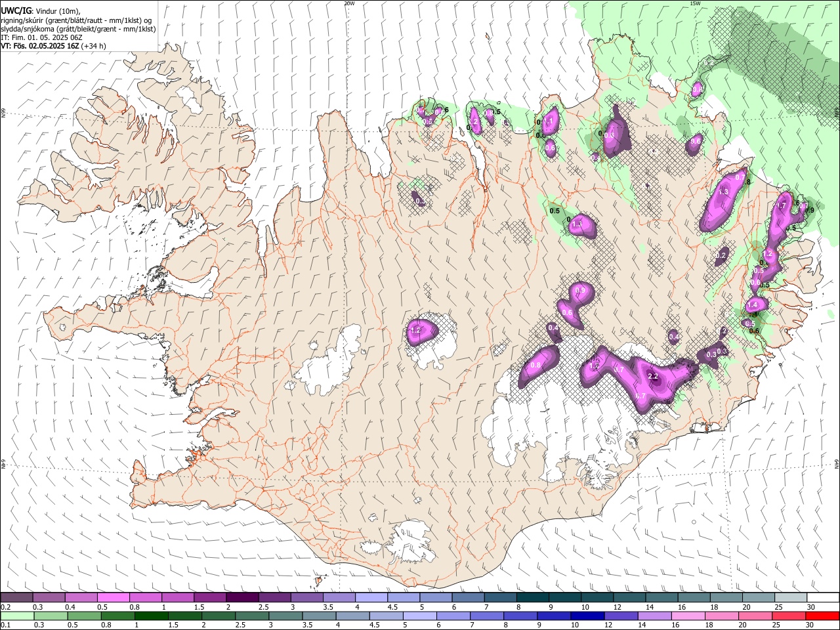Pick the 18 pink swatch in the lower rain legend
840x630 pixels.
(721, 616)
